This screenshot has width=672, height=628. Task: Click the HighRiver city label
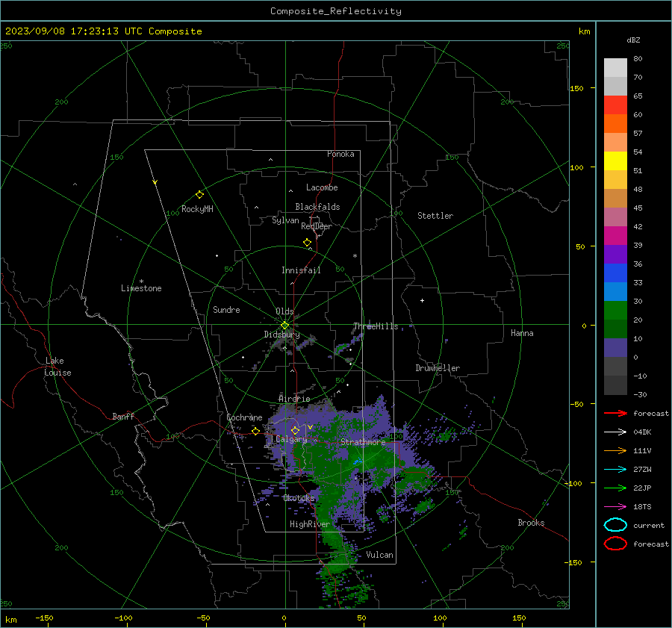(310, 524)
